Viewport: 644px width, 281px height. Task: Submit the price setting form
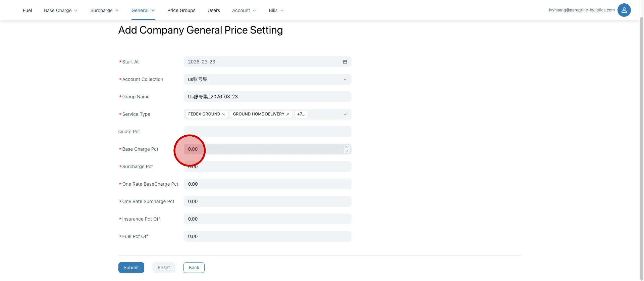pos(131,268)
